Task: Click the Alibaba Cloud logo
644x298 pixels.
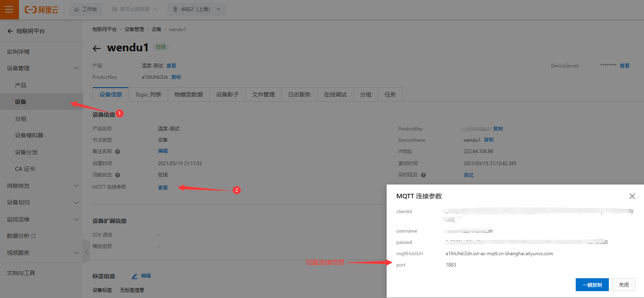Action: coord(42,10)
